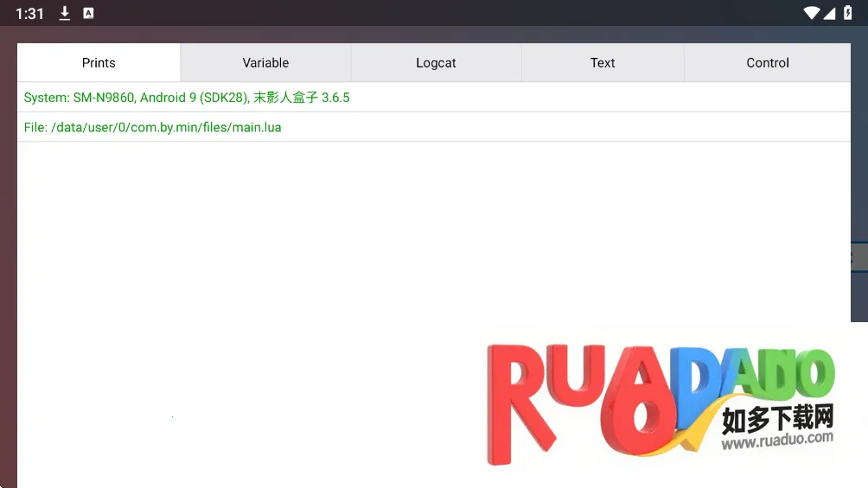Show the Logcat tab

click(436, 63)
